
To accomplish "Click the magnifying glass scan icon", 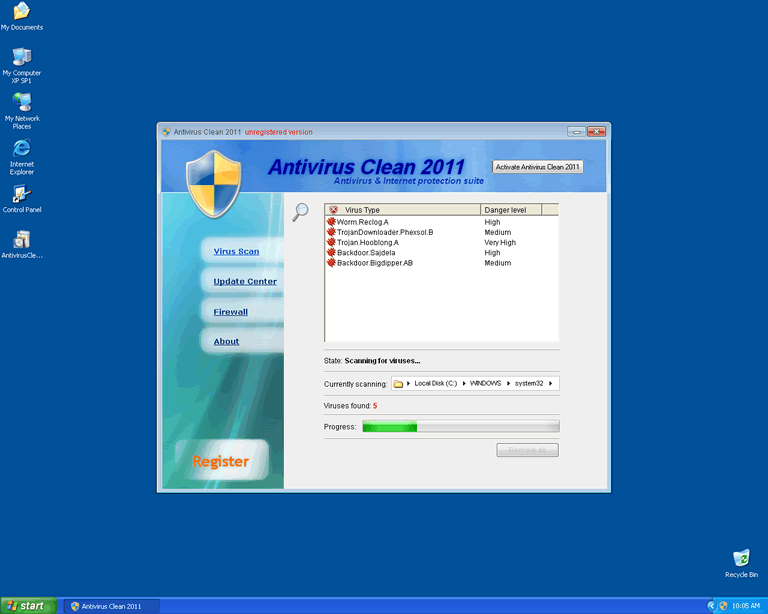I will point(300,212).
